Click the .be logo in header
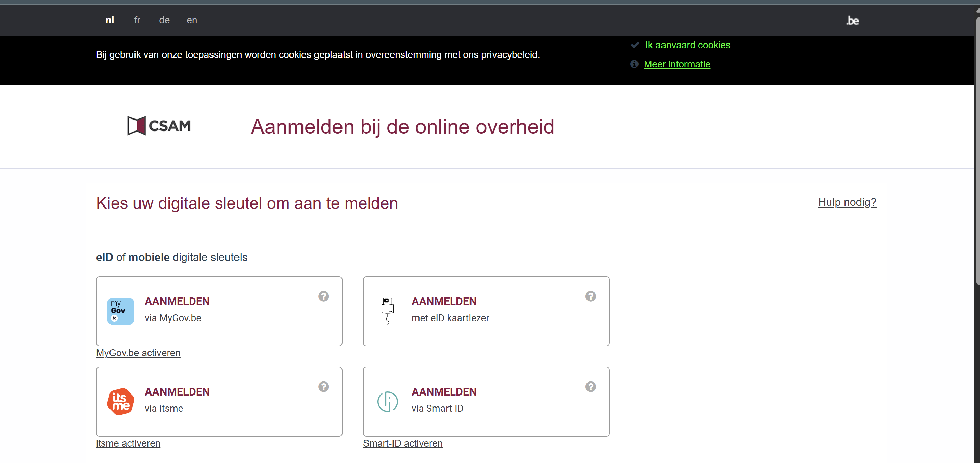The width and height of the screenshot is (980, 463). point(852,21)
